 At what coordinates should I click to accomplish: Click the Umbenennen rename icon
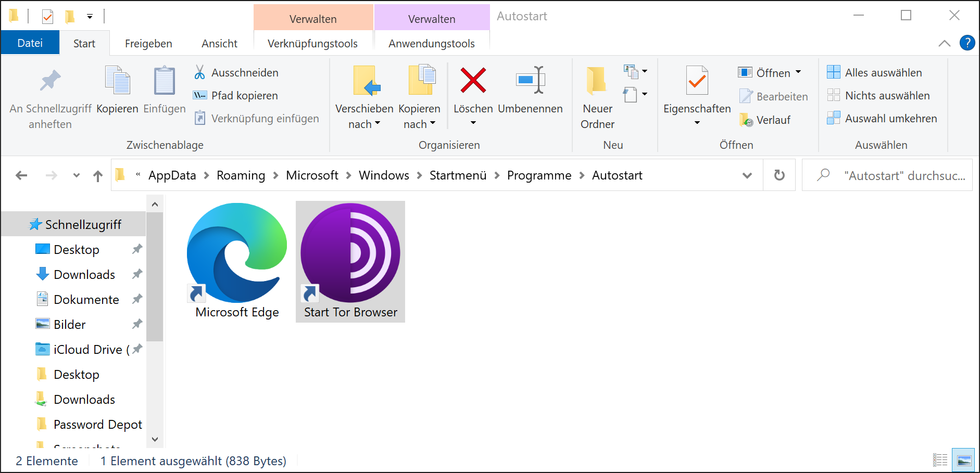530,81
